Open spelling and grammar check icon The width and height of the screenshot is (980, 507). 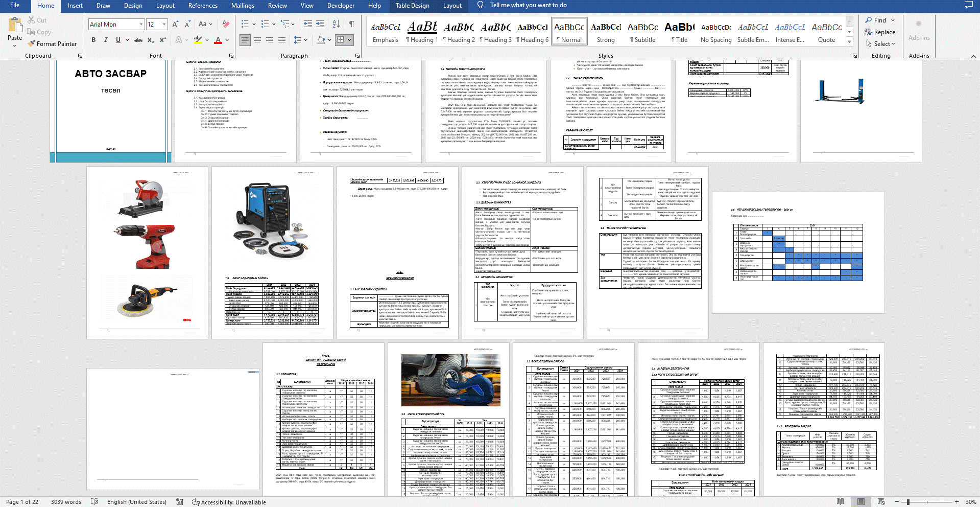tap(94, 502)
